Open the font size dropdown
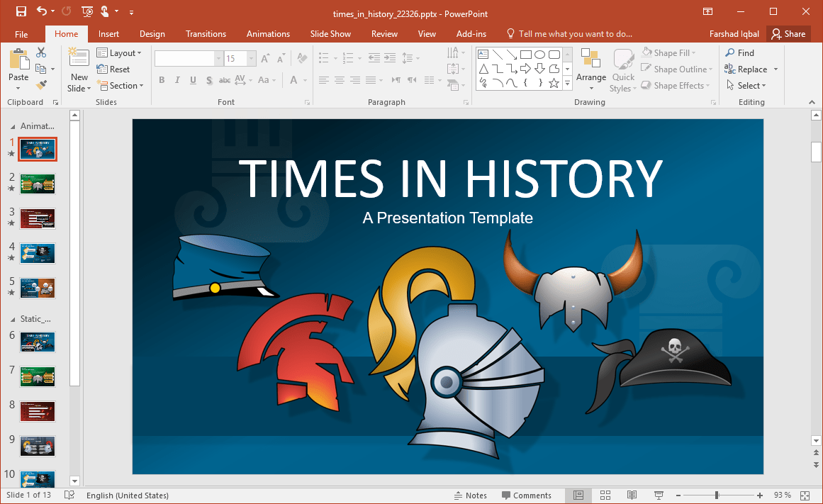The height and width of the screenshot is (504, 823). [251, 59]
